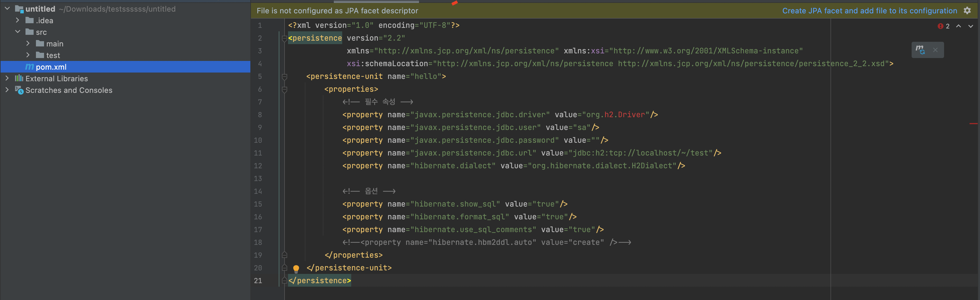Jump to next highlighted error arrow
980x300 pixels.
[x=970, y=26]
